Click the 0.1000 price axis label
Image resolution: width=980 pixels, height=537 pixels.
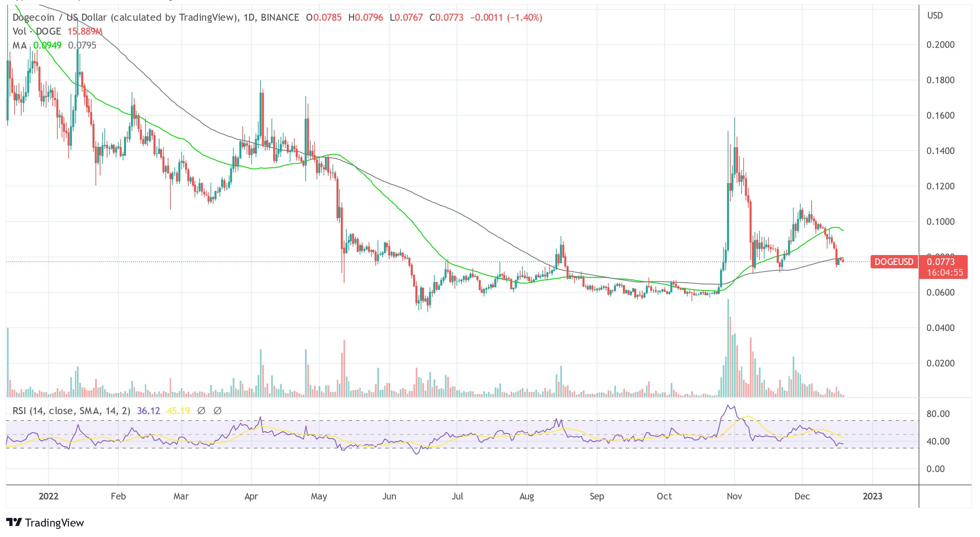941,222
